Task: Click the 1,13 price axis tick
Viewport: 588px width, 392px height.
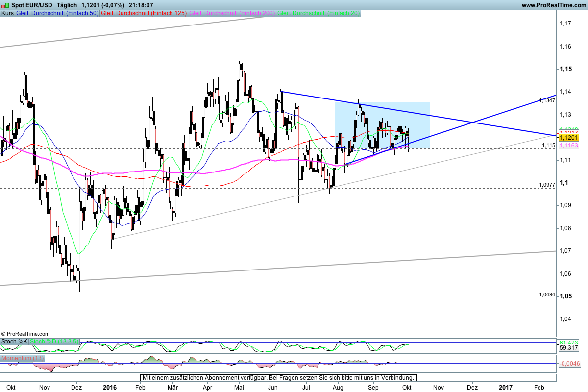Action: 566,114
